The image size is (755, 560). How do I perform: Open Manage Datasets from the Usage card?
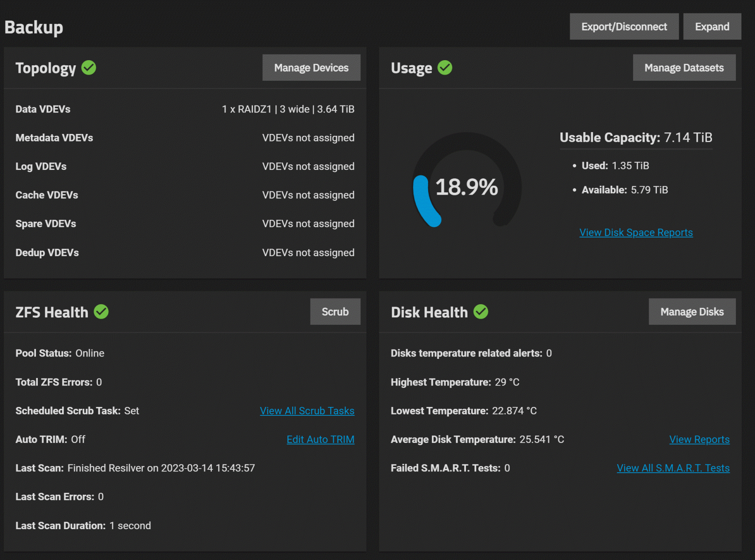[684, 68]
